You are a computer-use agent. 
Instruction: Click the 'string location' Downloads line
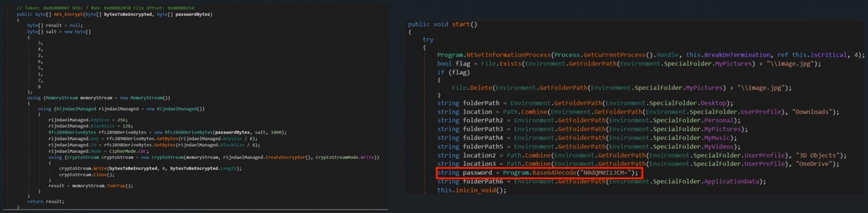click(638, 112)
